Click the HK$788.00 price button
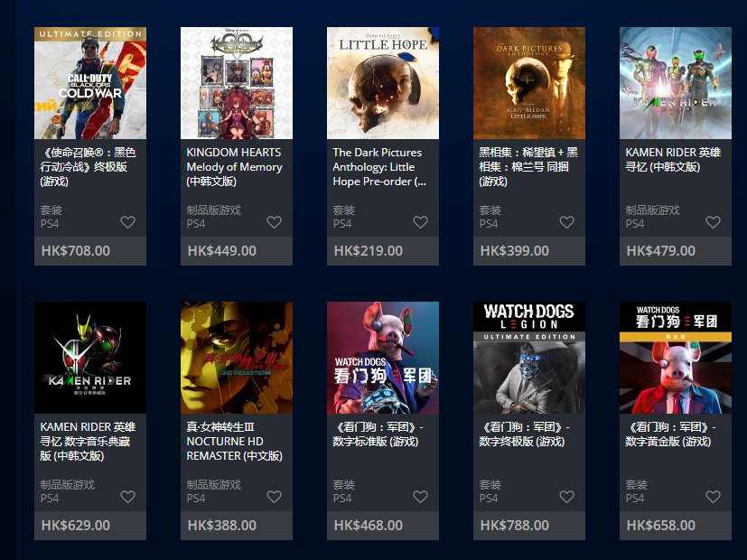This screenshot has width=747, height=560. 528,526
